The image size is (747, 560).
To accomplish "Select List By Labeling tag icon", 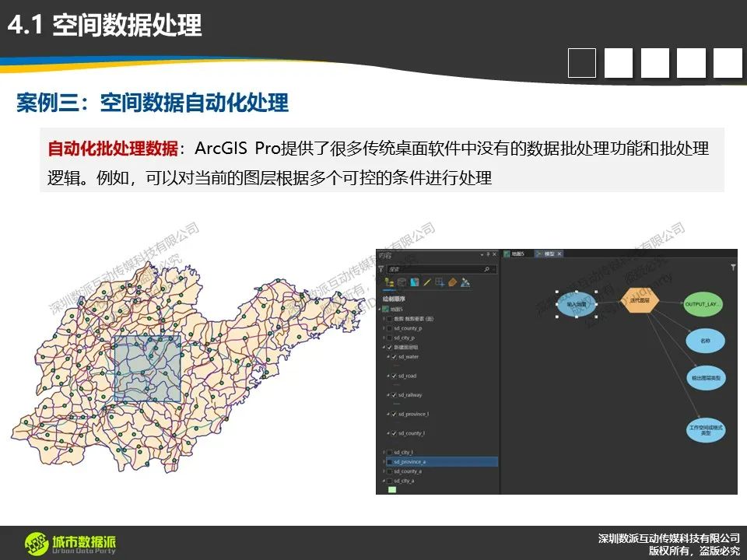I will (453, 282).
